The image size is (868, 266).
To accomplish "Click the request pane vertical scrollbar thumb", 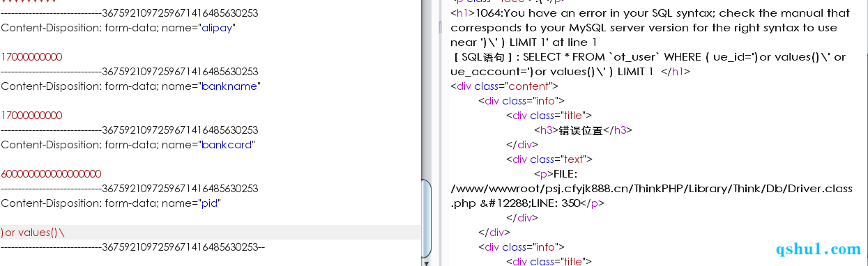I will point(427,218).
